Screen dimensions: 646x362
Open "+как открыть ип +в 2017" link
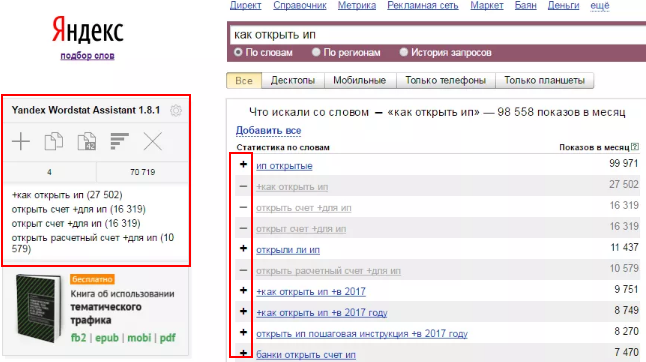click(x=311, y=292)
